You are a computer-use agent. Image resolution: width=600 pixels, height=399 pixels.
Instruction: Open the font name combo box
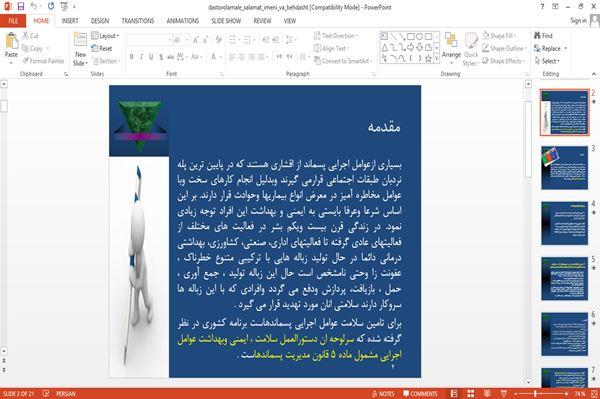149,40
